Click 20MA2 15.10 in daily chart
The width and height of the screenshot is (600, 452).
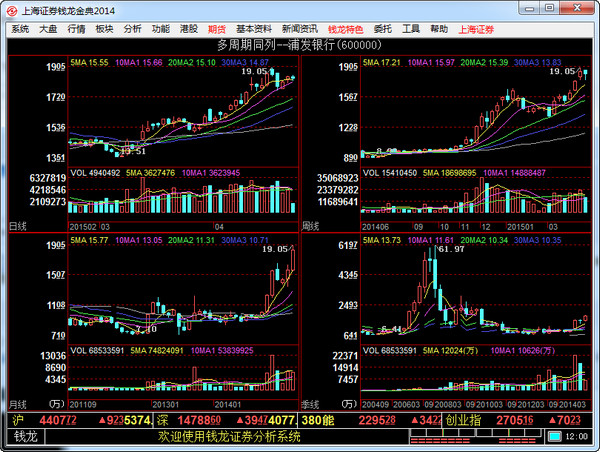click(192, 62)
